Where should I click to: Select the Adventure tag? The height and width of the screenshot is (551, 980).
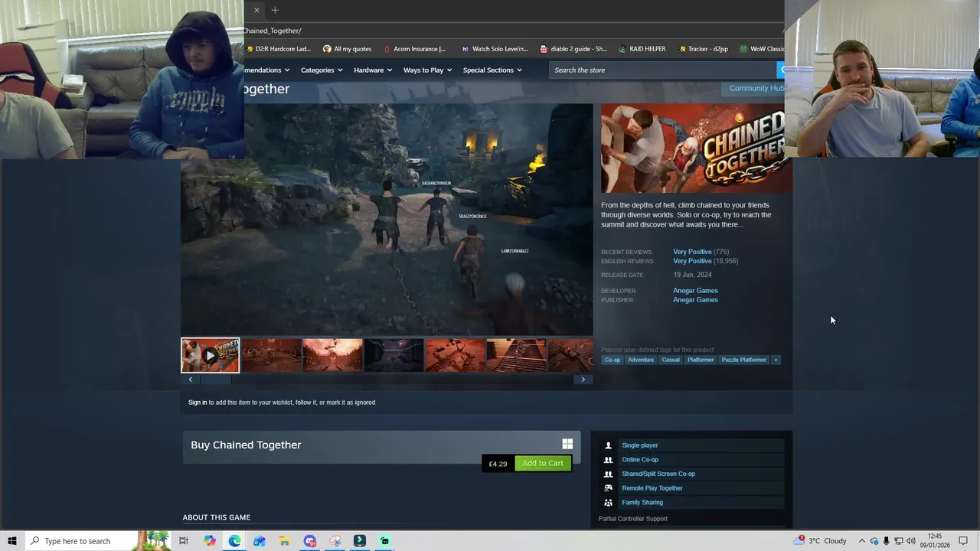pyautogui.click(x=641, y=360)
